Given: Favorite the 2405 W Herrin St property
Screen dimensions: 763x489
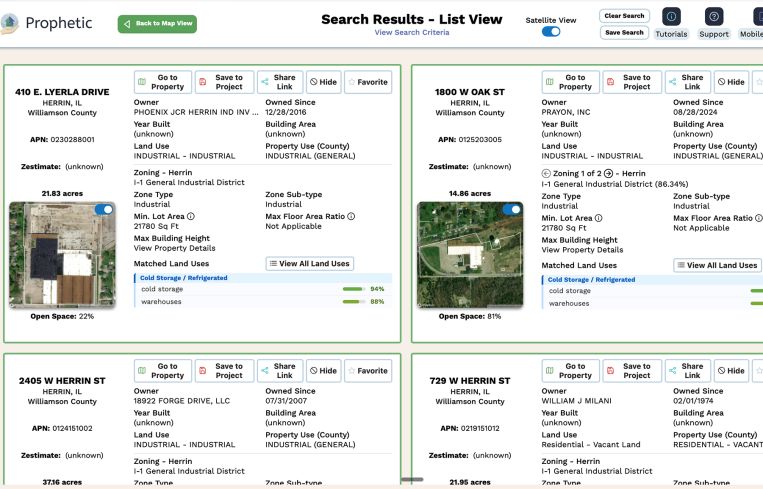Looking at the screenshot, I should (368, 371).
